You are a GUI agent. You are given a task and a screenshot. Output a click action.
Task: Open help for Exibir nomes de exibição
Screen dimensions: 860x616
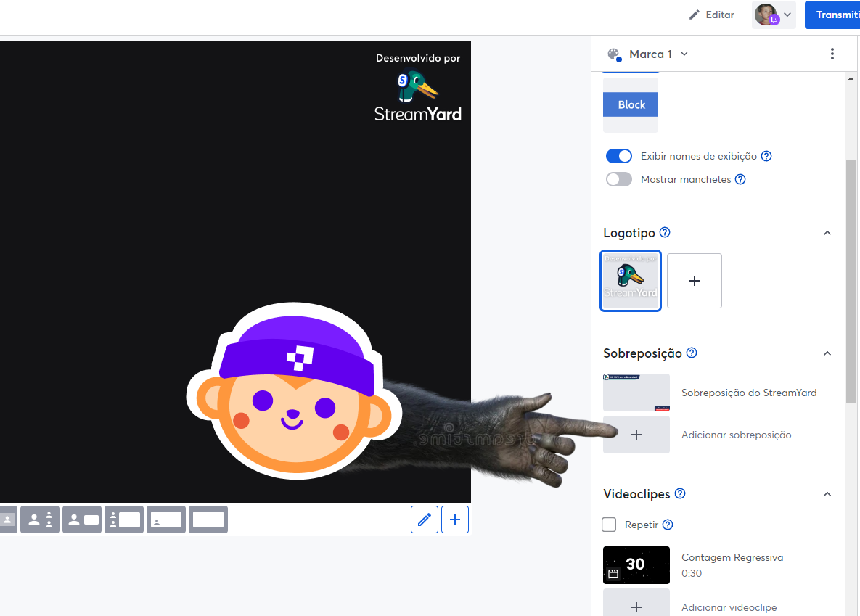766,156
